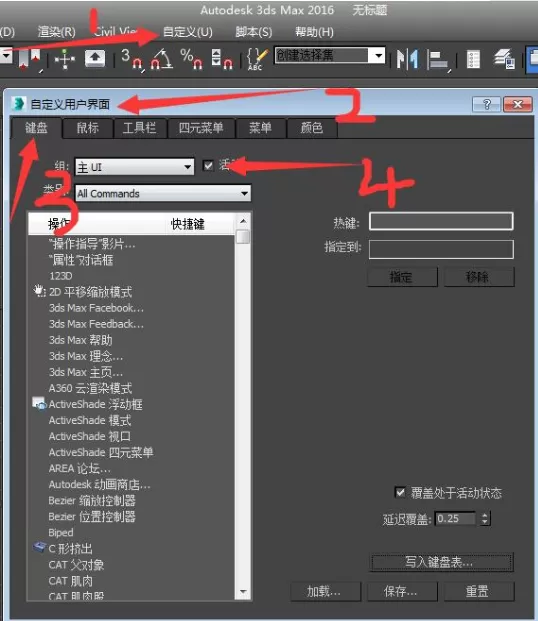Click the 指定 button

coord(402,277)
